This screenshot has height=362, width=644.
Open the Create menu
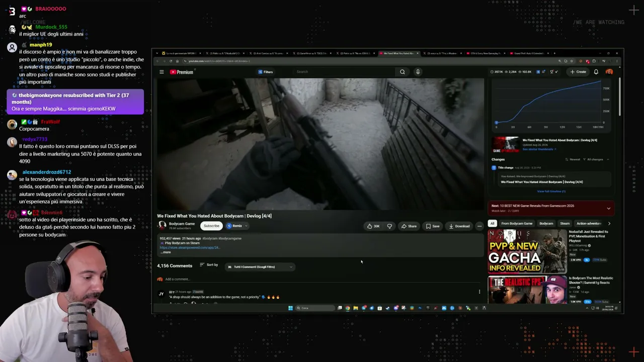pos(578,72)
